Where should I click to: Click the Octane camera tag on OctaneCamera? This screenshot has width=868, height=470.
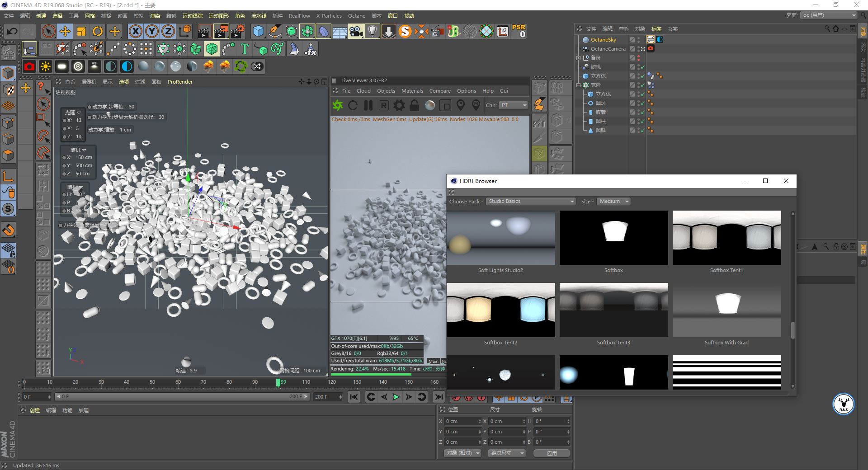tap(651, 49)
